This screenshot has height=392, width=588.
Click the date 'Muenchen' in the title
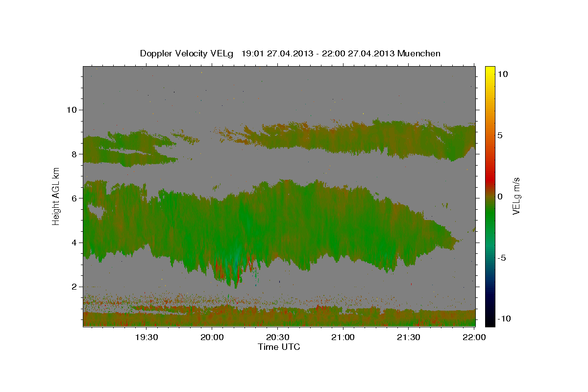419,53
